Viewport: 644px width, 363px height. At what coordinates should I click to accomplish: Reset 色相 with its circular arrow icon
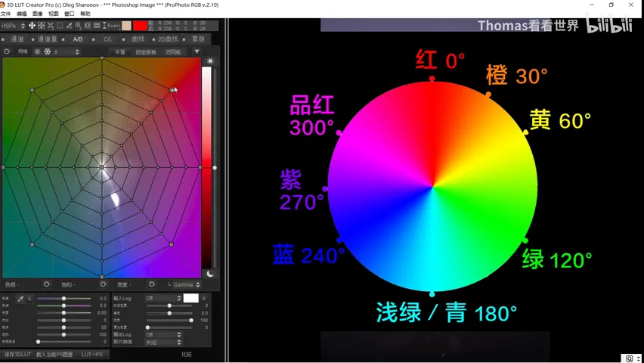(x=46, y=284)
